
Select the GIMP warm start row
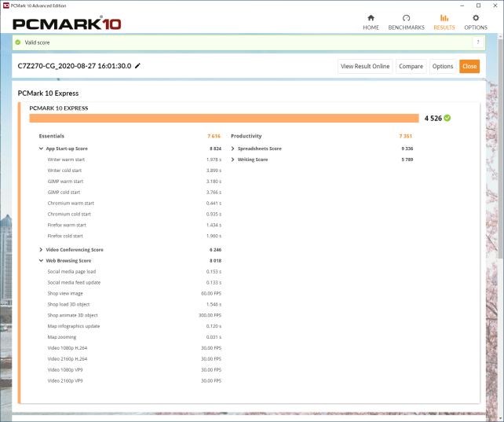pyautogui.click(x=134, y=182)
